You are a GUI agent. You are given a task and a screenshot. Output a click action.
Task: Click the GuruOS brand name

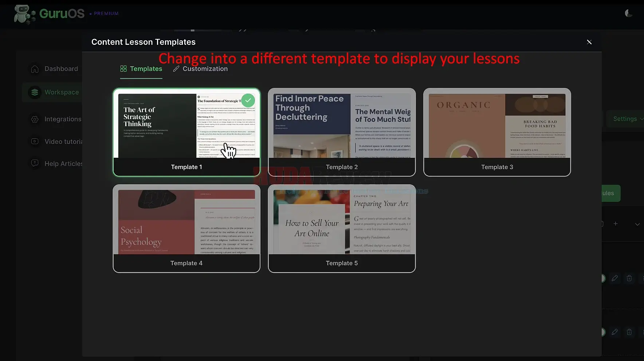point(62,13)
